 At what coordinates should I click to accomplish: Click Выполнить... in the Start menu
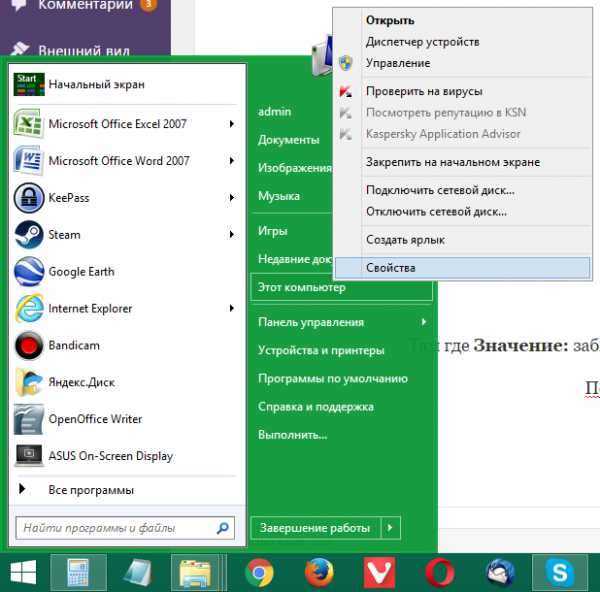[x=293, y=435]
